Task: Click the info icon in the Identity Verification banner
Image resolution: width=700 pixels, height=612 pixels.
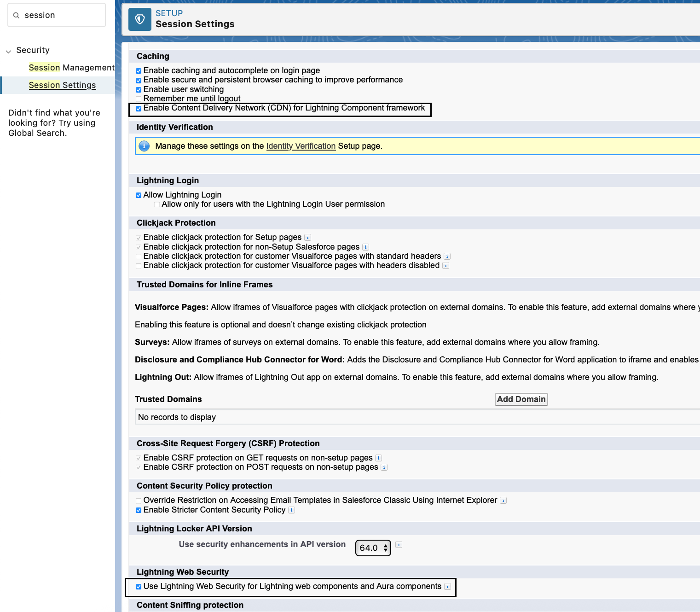Action: click(x=144, y=146)
